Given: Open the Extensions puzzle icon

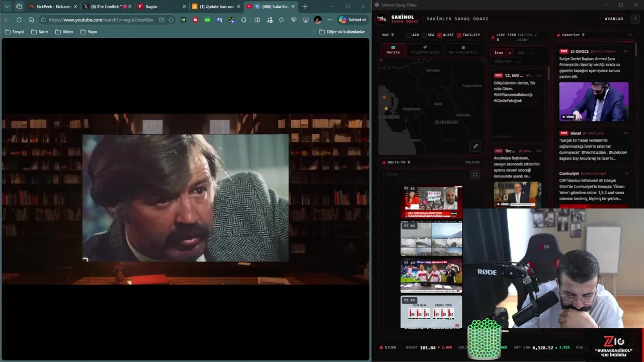Looking at the screenshot, I should [x=244, y=20].
